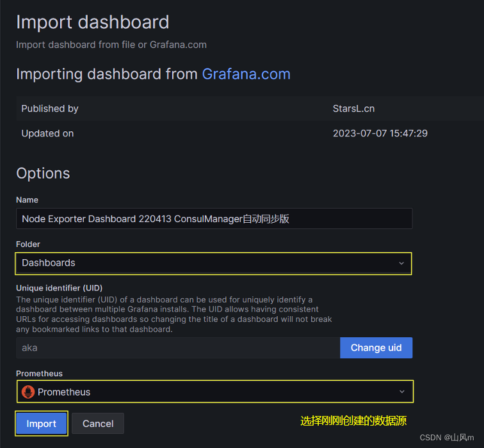Cancel the dashboard import

(98, 423)
